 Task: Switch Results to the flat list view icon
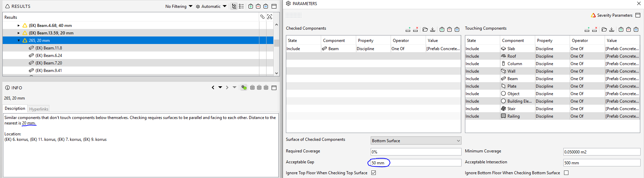point(241,6)
